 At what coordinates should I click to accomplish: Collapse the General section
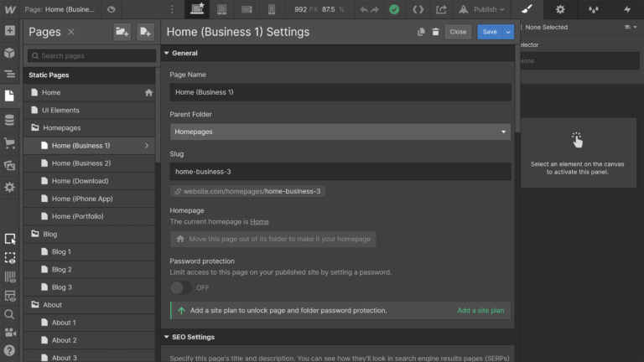(167, 54)
